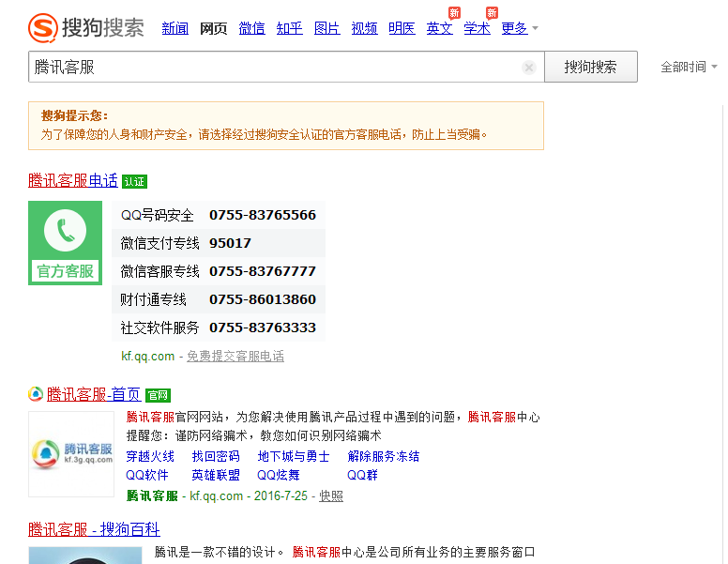This screenshot has height=564, width=728.
Task: Open the 全部时间 time filter dropdown
Action: pos(689,68)
